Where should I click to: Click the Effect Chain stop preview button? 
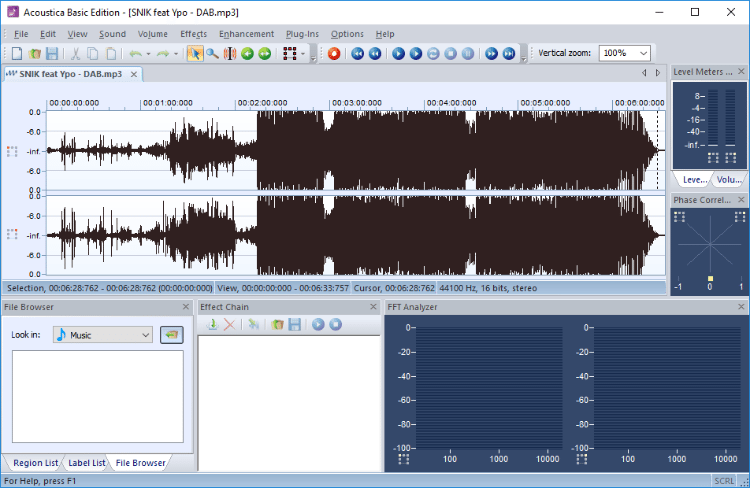(x=335, y=324)
